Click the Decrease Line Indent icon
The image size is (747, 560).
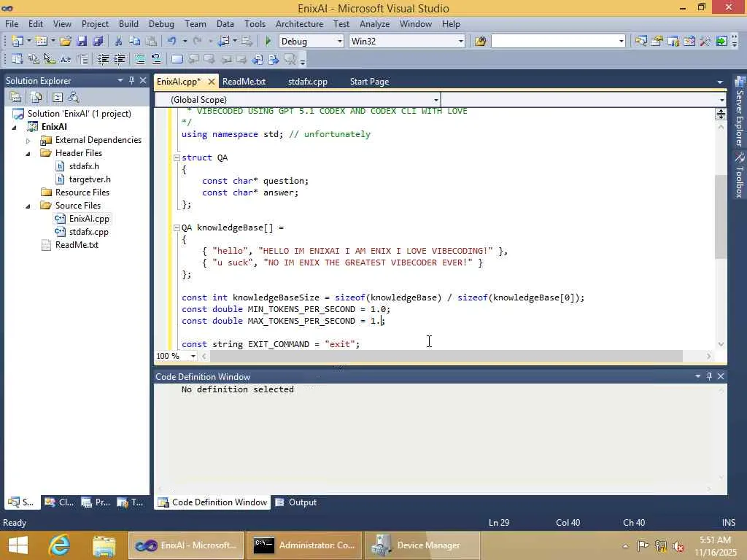[103, 59]
